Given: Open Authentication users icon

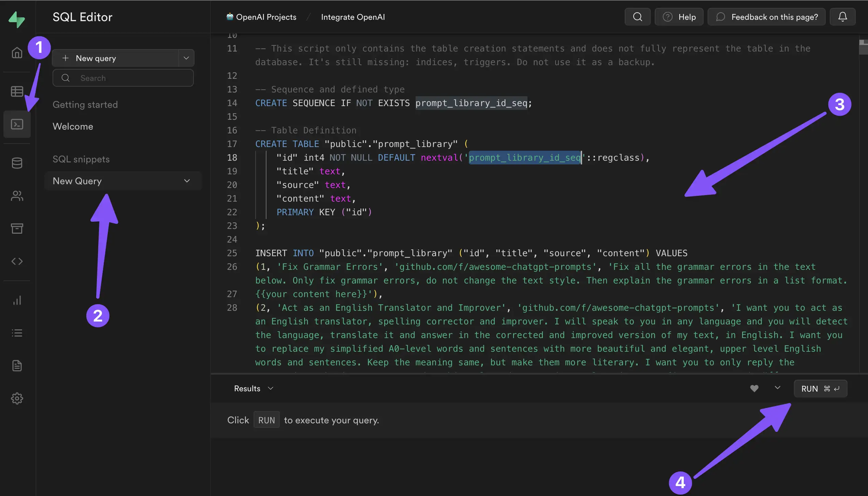Looking at the screenshot, I should [17, 196].
